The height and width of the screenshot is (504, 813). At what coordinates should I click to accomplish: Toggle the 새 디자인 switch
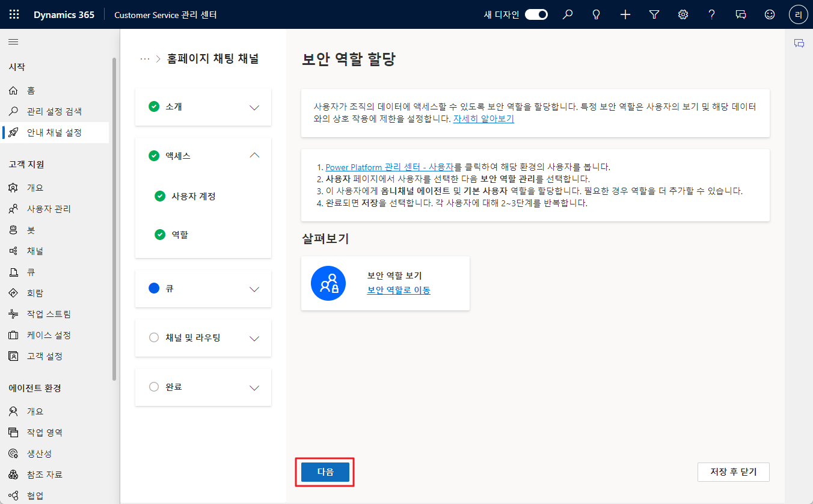click(536, 14)
